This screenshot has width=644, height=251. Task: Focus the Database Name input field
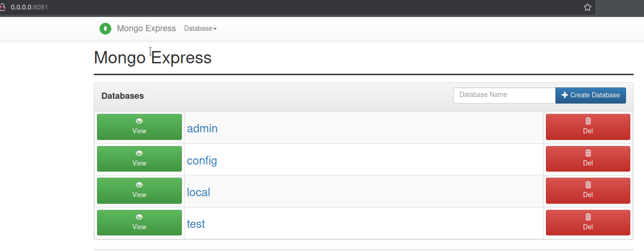tap(504, 95)
